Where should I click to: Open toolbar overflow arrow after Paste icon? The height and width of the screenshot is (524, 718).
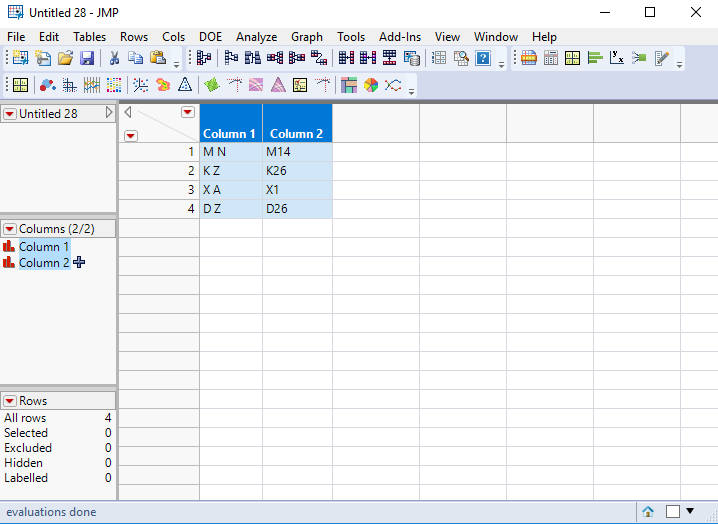click(x=176, y=65)
